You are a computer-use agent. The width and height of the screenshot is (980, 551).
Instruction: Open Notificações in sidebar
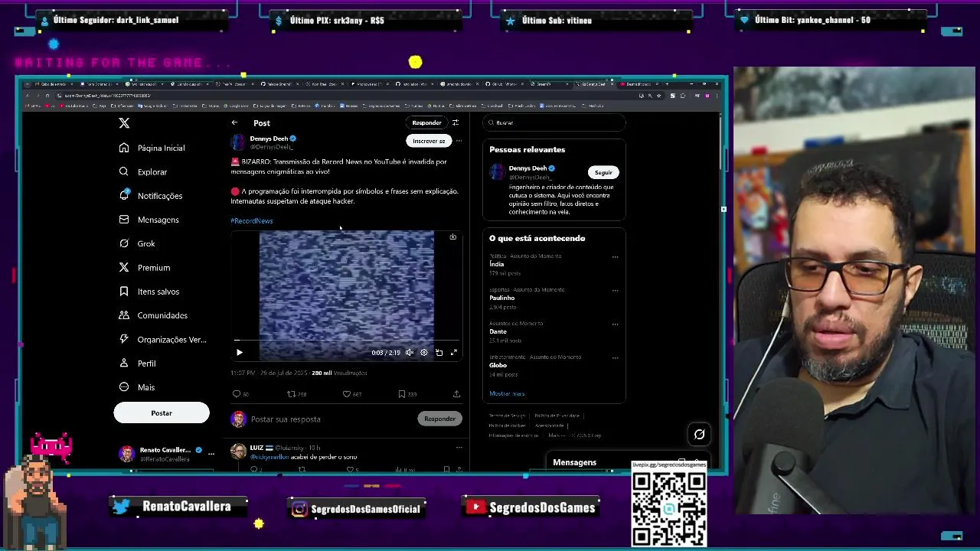click(x=151, y=196)
